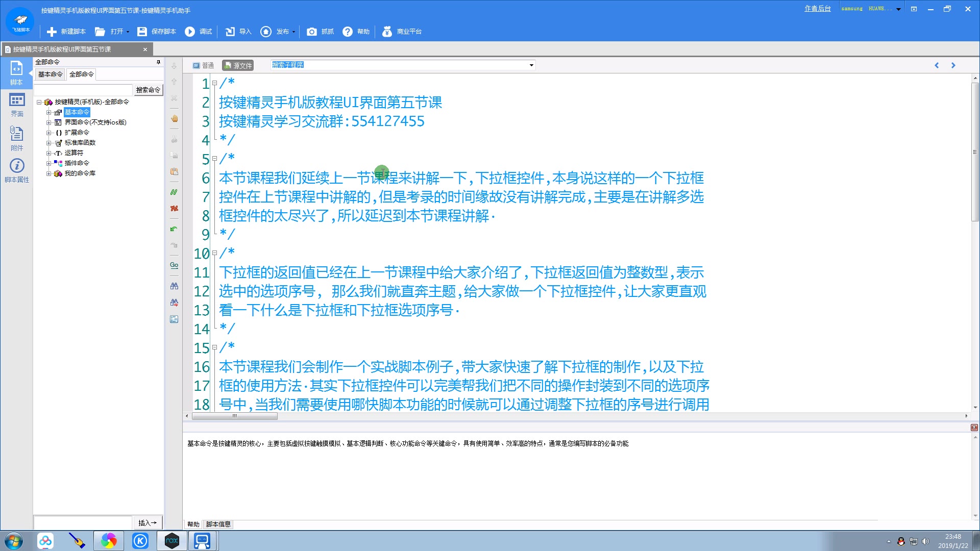Click the 抓抓 camera capture tool
Viewport: 980px width, 551px height.
[311, 32]
